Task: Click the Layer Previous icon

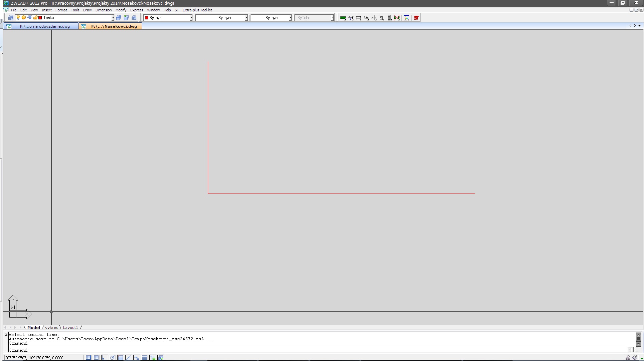Action: (126, 18)
